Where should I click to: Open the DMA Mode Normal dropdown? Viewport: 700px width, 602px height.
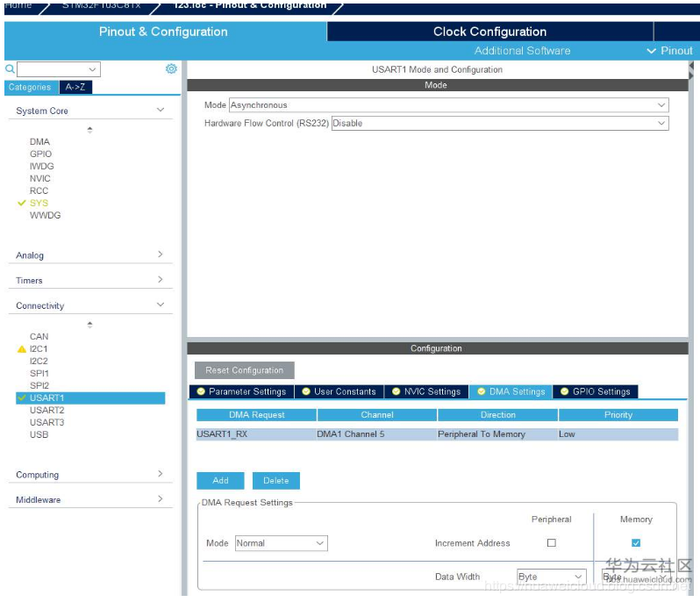[x=282, y=543]
